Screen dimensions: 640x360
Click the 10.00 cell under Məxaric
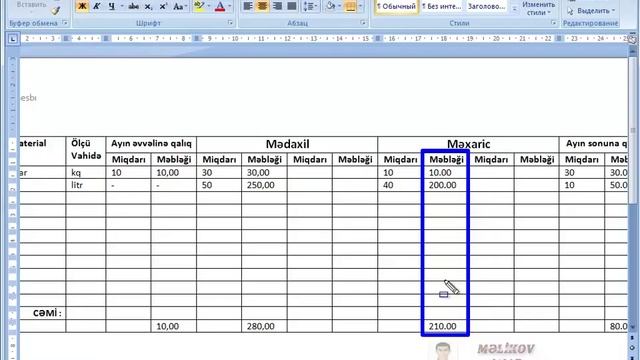pos(445,173)
